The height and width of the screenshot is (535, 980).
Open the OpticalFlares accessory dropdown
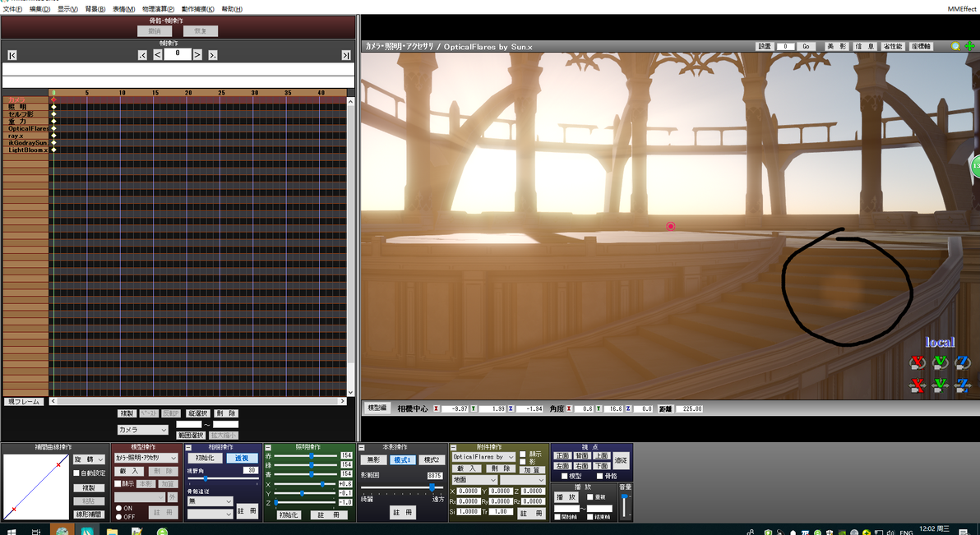pyautogui.click(x=483, y=457)
